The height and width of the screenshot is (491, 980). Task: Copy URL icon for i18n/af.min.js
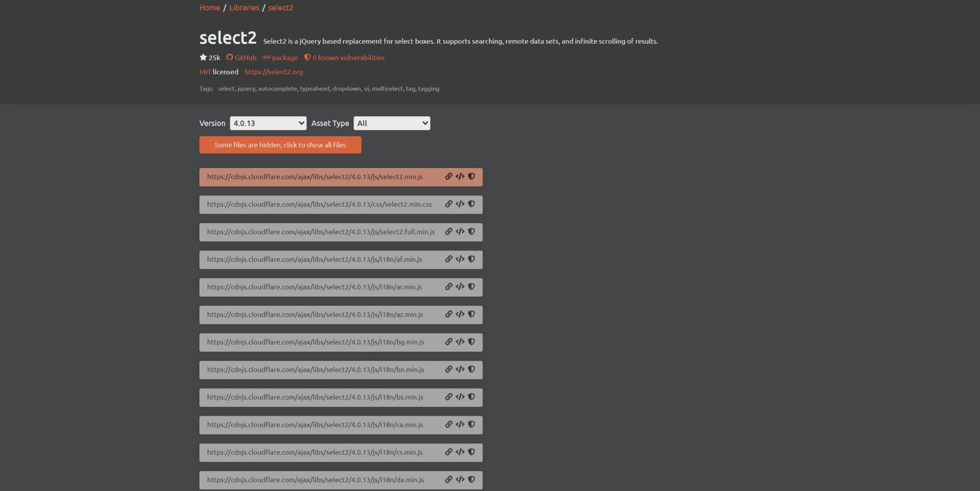[448, 259]
